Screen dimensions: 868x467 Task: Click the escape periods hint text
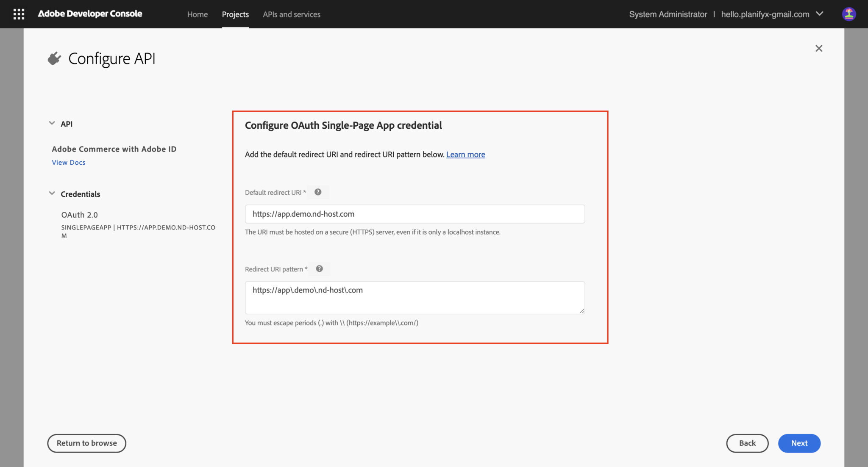(331, 323)
